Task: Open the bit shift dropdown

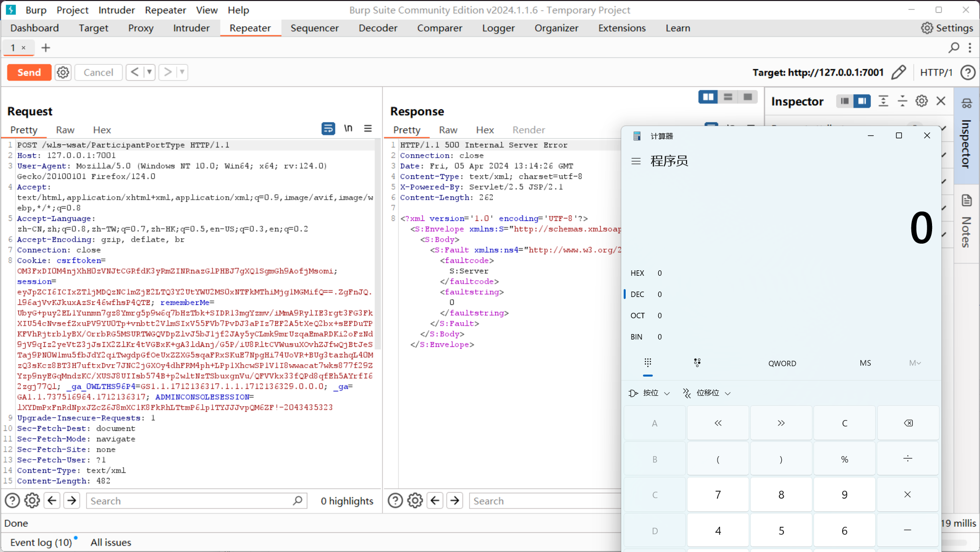Action: tap(706, 393)
